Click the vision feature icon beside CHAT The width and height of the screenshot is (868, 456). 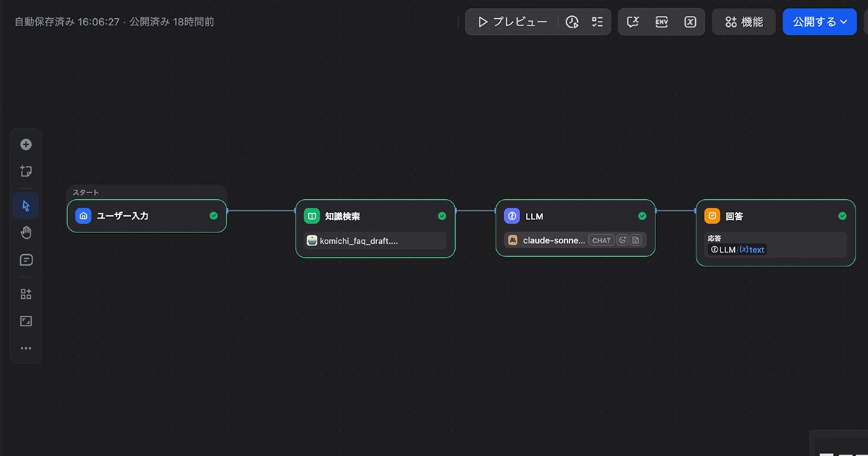[622, 240]
